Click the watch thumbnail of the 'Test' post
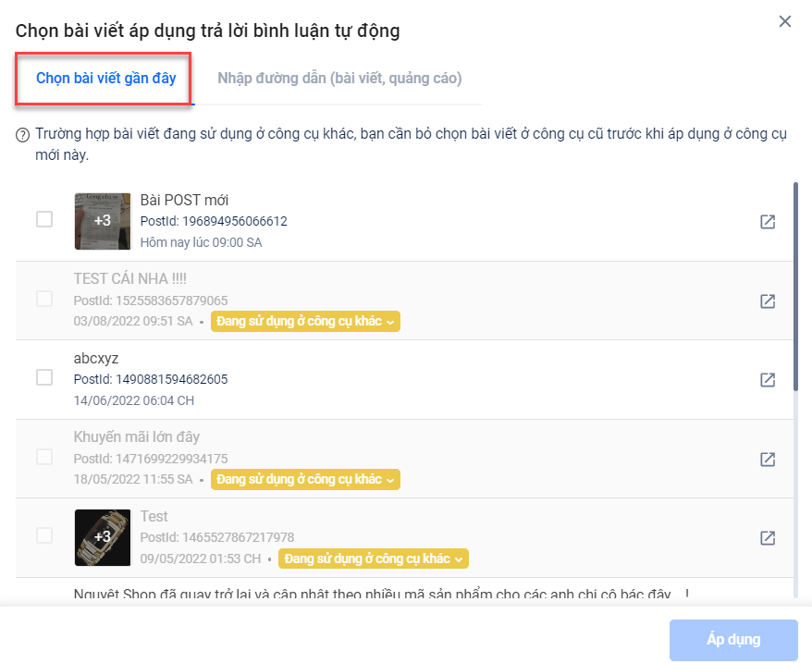This screenshot has height=663, width=812. [103, 537]
